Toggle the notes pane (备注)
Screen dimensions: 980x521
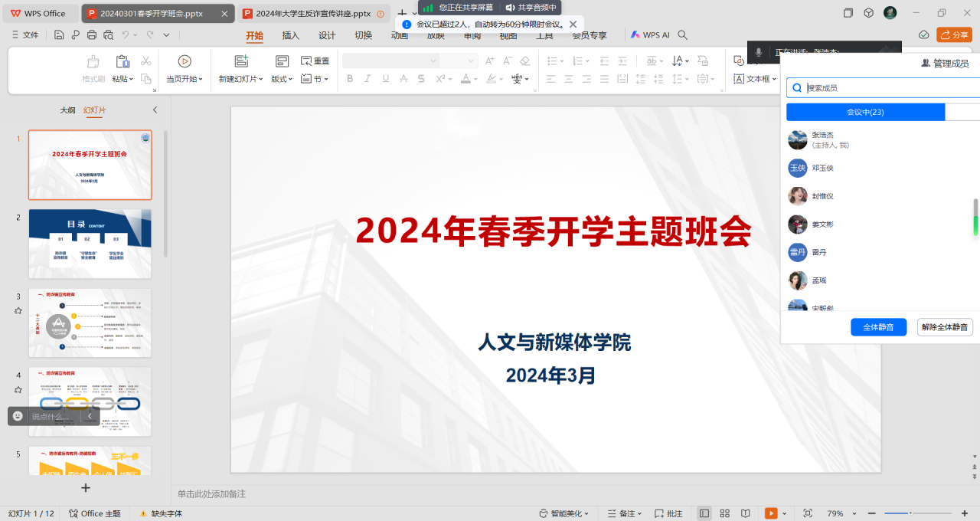[x=622, y=513]
